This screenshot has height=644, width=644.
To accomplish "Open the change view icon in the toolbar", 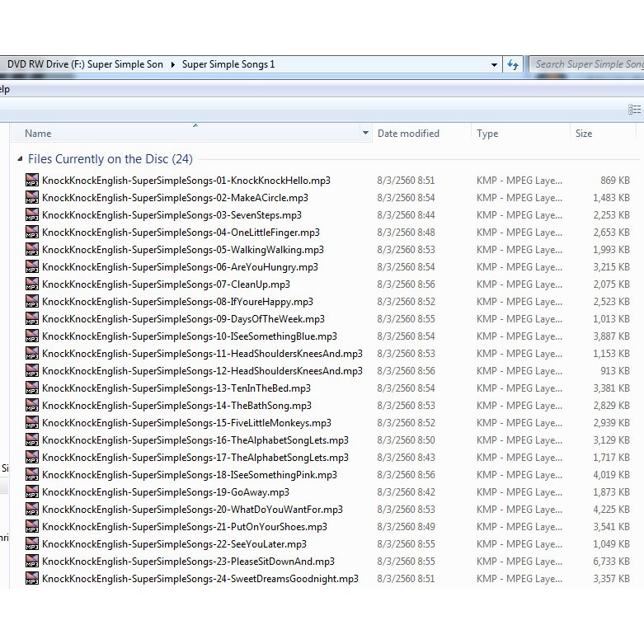I will [633, 110].
